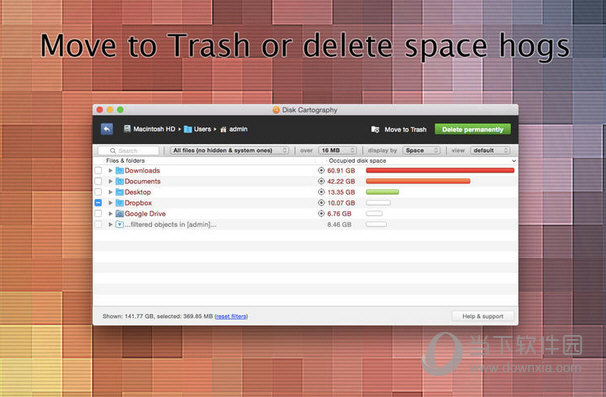Click the Files & folders column header
606x397 pixels.
tap(125, 161)
